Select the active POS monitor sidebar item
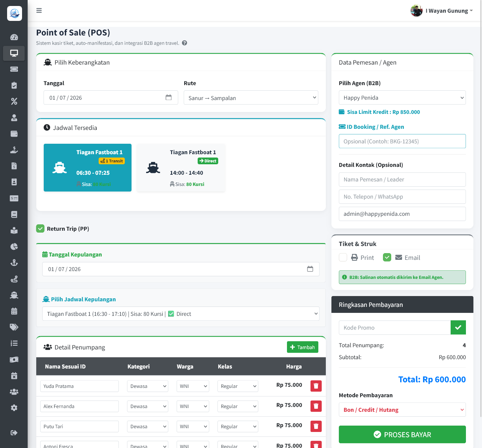The width and height of the screenshot is (482, 448). point(14,53)
